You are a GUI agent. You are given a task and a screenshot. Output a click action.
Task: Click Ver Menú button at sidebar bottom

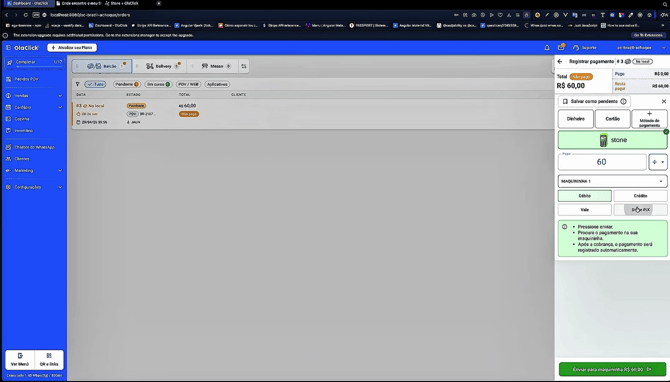20,359
